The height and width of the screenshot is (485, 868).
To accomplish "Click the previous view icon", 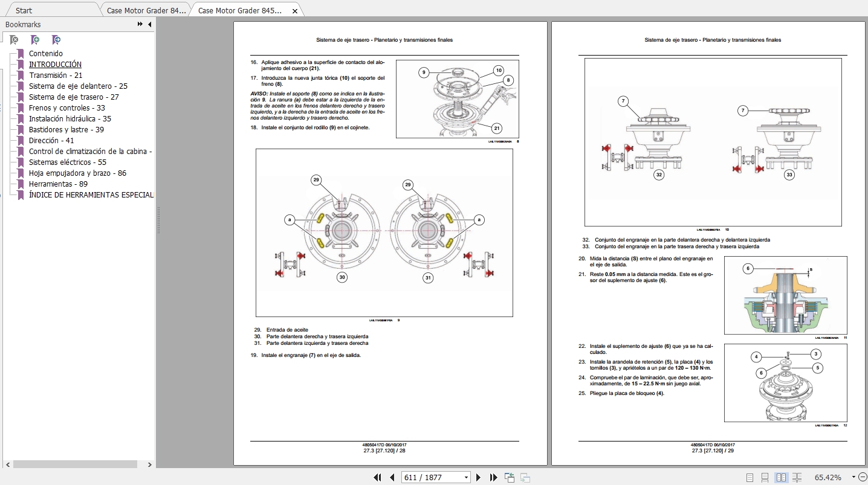I will coord(510,478).
